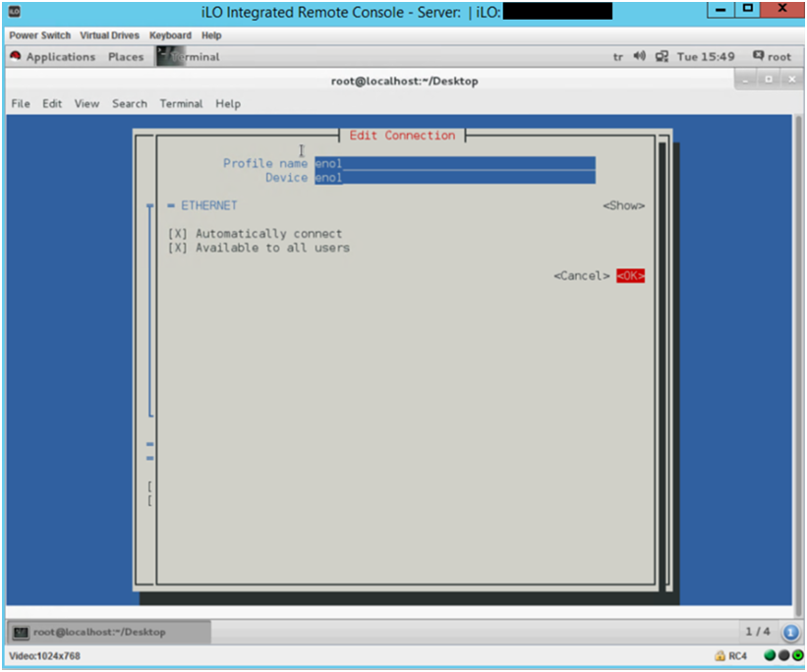The height and width of the screenshot is (672, 807).
Task: Click the workspace switcher 1 icon
Action: click(790, 632)
